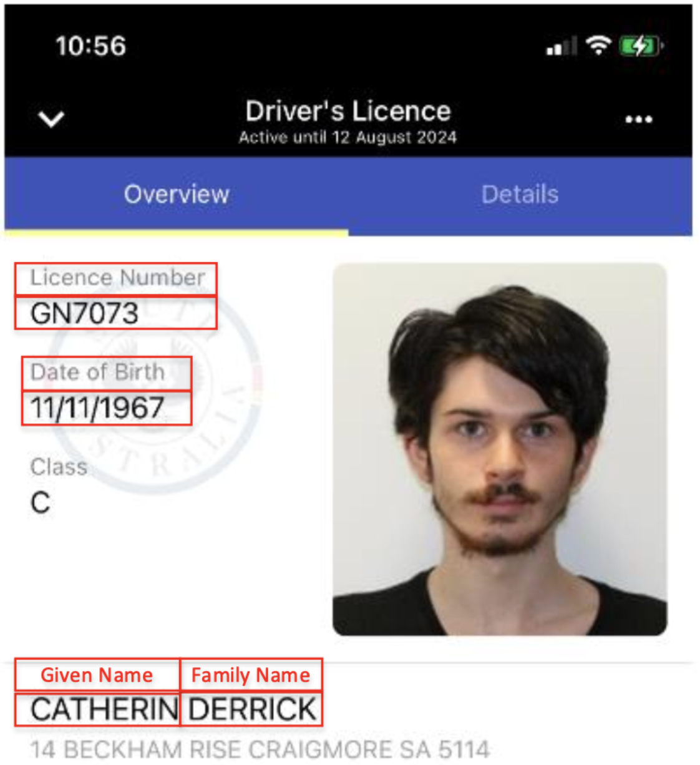Collapse the licence view with down chevron
The width and height of the screenshot is (700, 765).
point(51,119)
